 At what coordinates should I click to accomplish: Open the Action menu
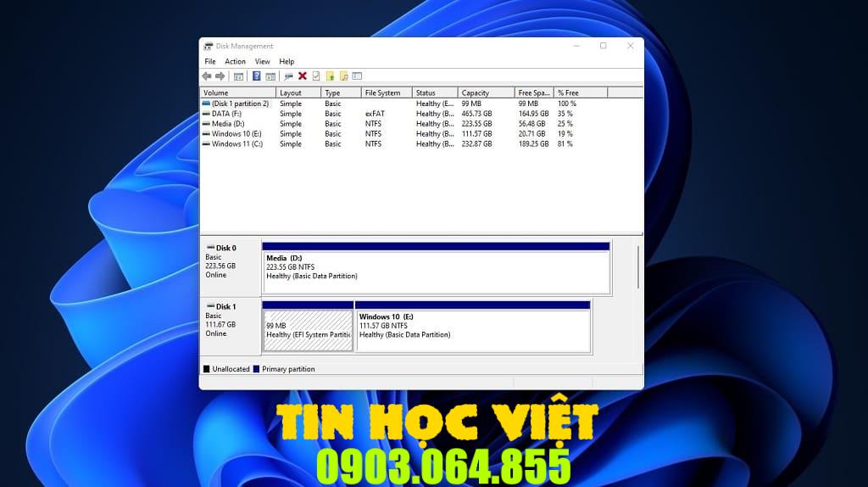tap(235, 62)
